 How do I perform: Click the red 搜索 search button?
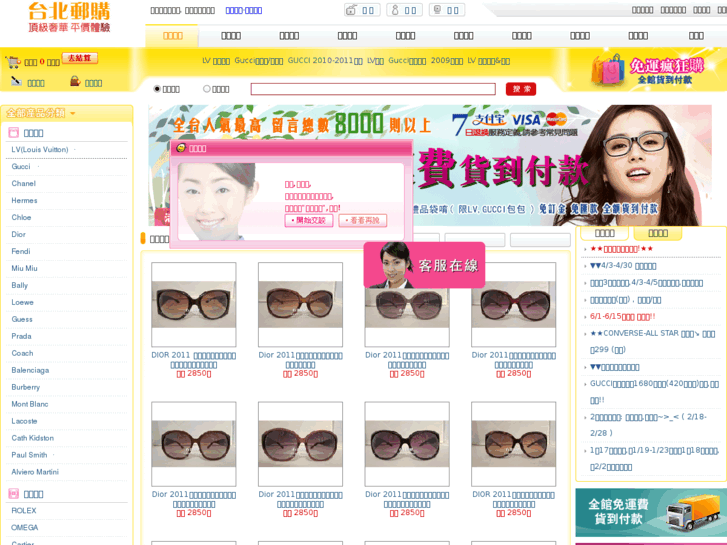point(521,89)
